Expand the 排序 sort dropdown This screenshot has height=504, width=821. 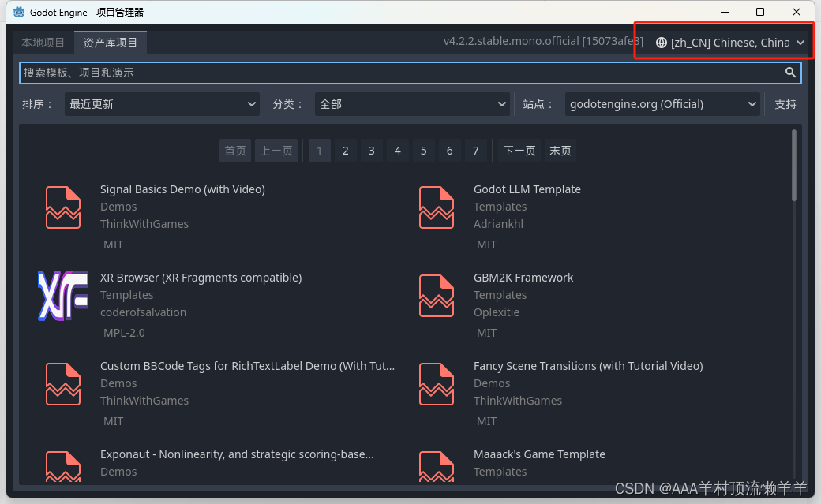(x=163, y=104)
